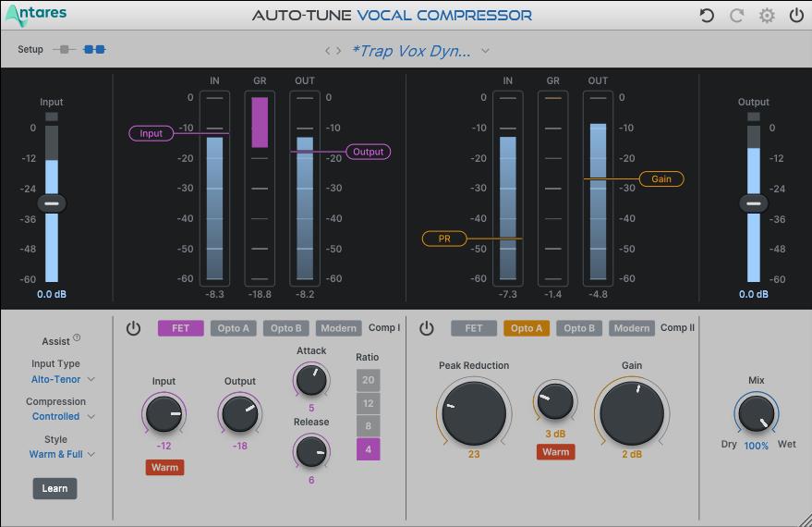Toggle Warm under Comp I Input knob
Image resolution: width=812 pixels, height=527 pixels.
pyautogui.click(x=164, y=468)
